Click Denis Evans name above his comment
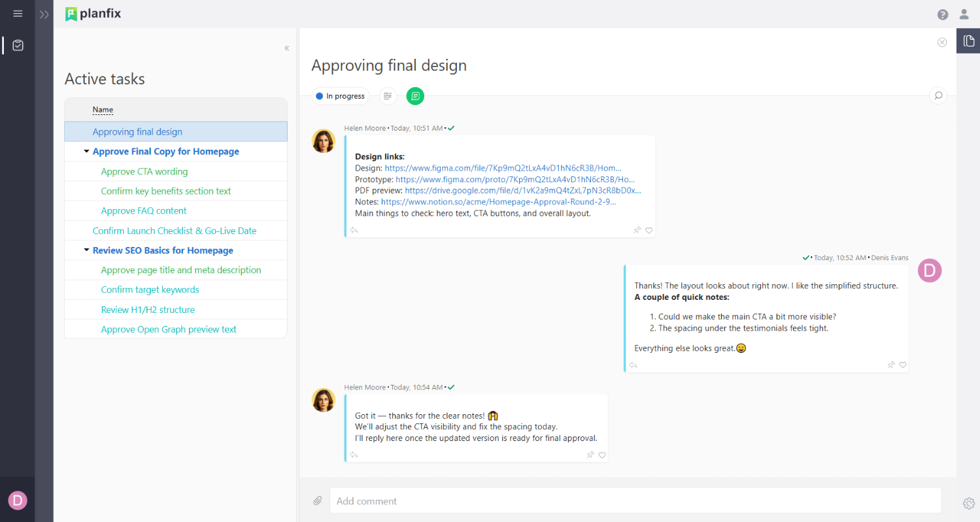980x522 pixels. point(890,257)
